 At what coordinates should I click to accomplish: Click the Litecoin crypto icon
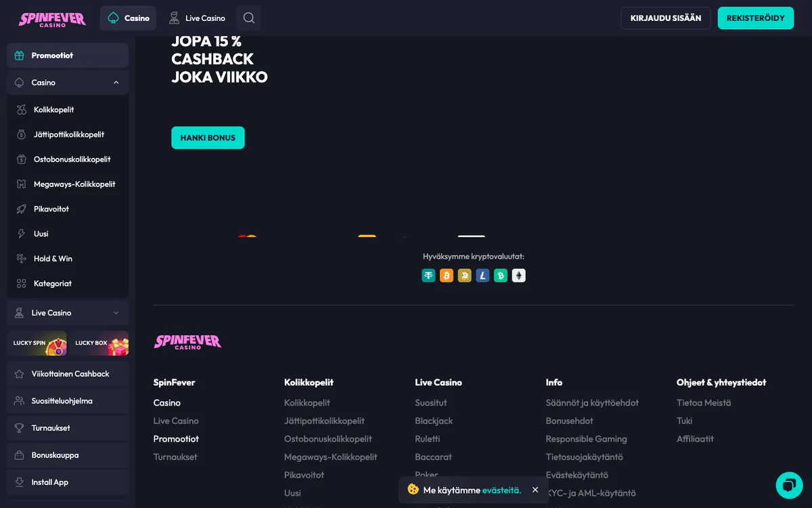point(482,276)
